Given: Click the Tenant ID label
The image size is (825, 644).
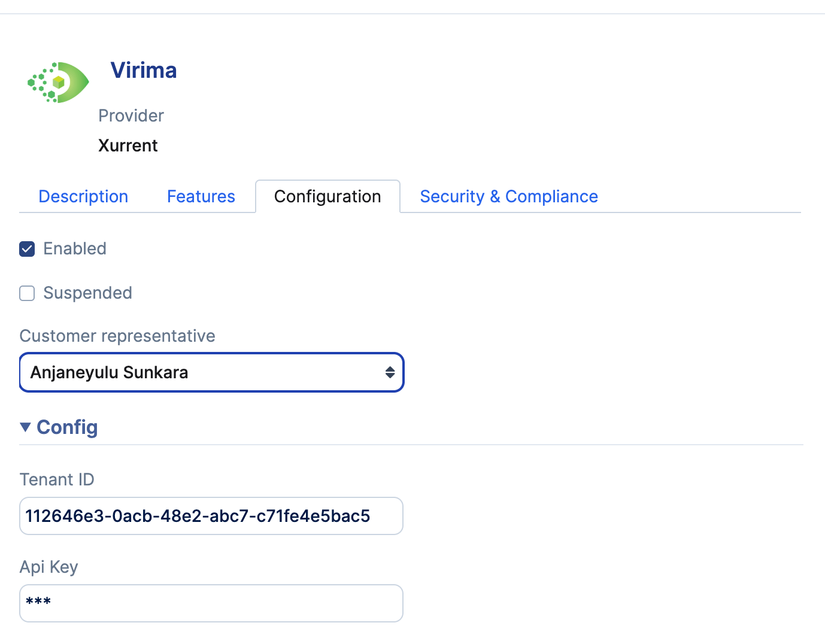Looking at the screenshot, I should click(57, 479).
